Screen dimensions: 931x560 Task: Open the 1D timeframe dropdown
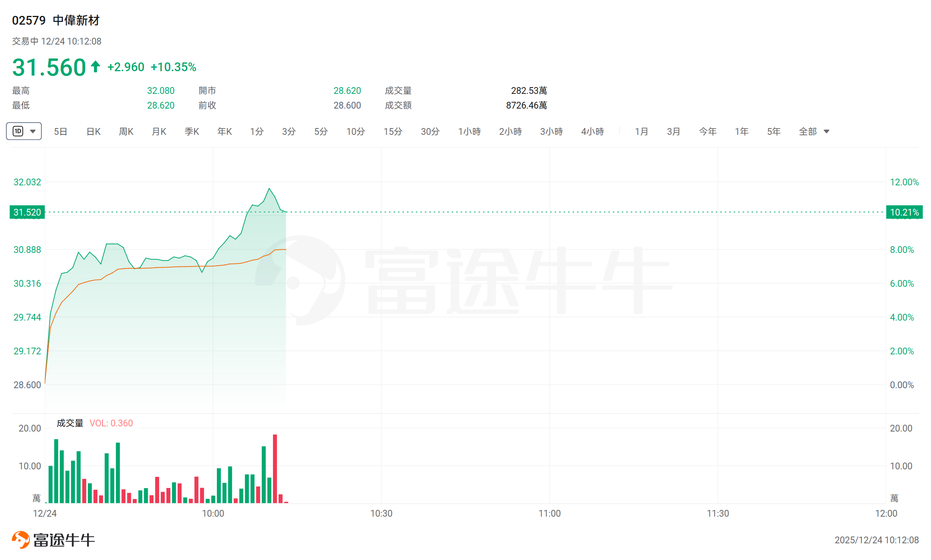pos(24,131)
